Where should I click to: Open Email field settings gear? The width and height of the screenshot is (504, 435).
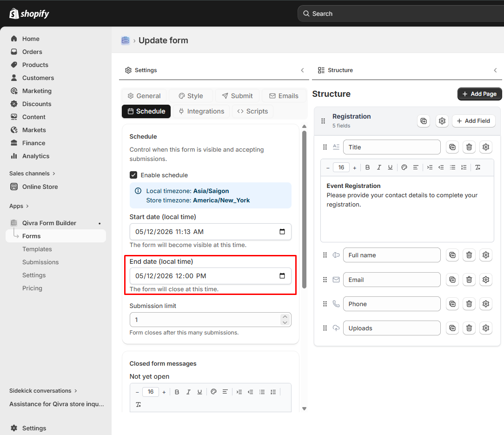tap(486, 280)
